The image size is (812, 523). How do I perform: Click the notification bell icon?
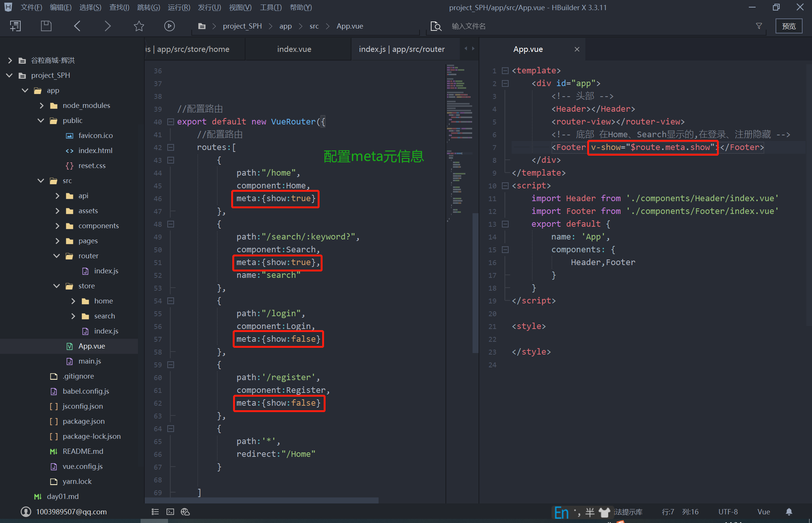pos(789,512)
